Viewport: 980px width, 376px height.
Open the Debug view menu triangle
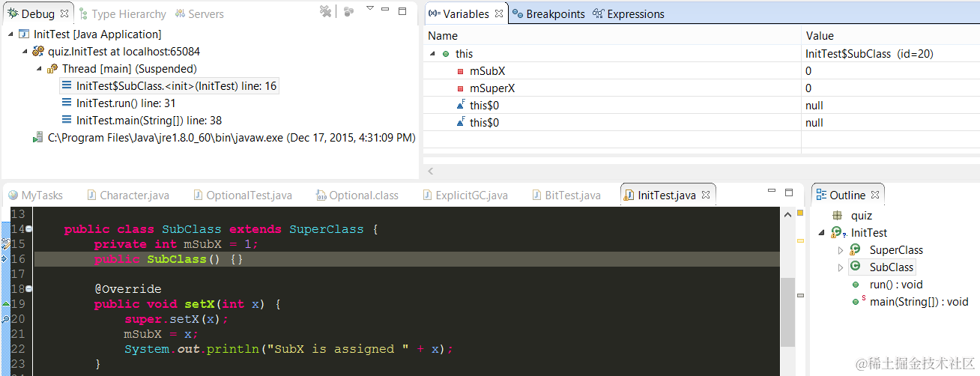[x=369, y=8]
